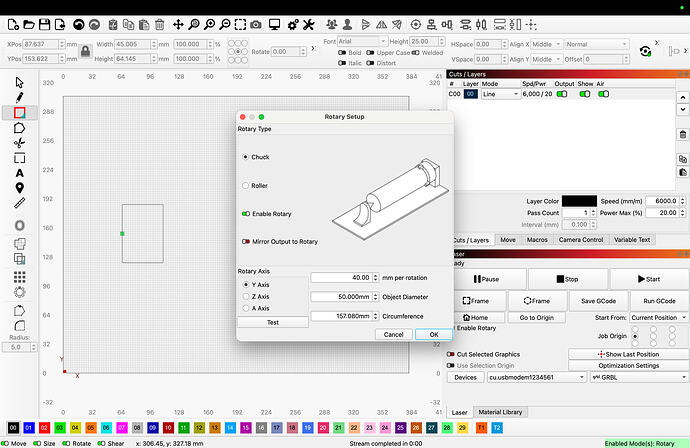Click the Go to Origin button
690x448 pixels.
(536, 317)
